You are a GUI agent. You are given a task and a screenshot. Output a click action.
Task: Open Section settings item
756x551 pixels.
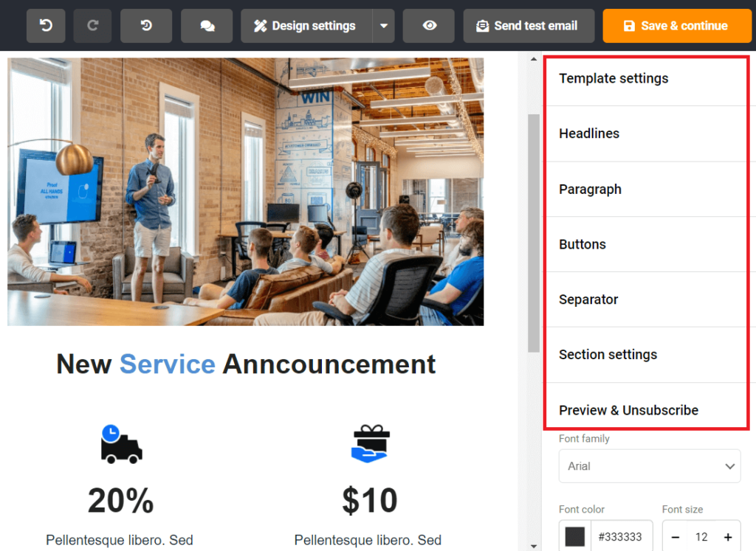point(647,355)
